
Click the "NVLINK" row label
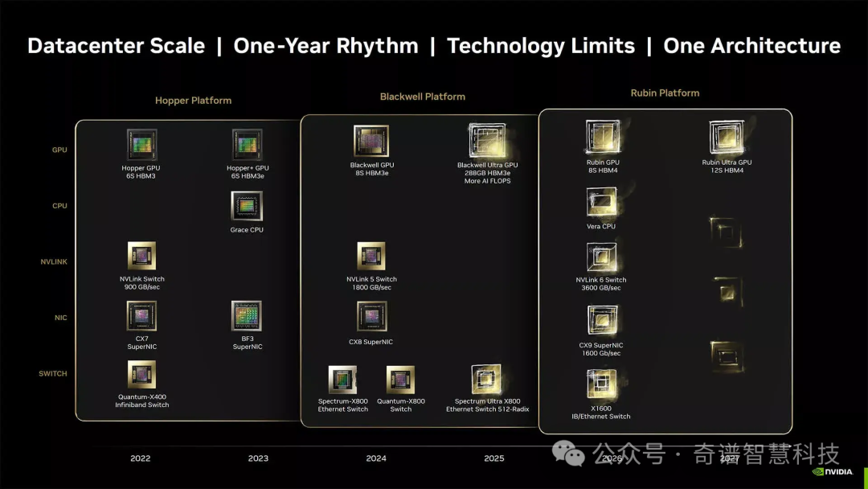coord(54,261)
